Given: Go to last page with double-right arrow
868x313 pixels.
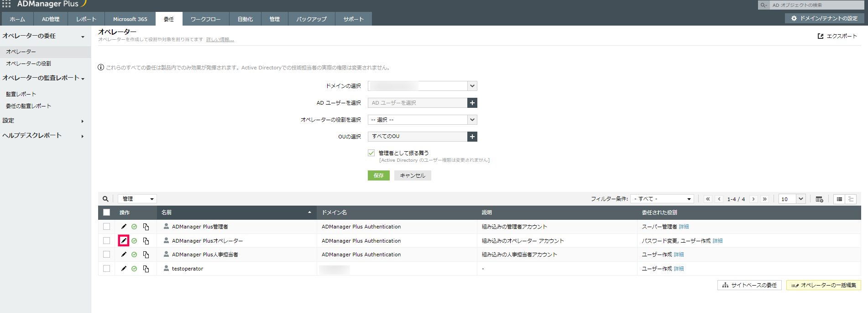Looking at the screenshot, I should tap(765, 199).
